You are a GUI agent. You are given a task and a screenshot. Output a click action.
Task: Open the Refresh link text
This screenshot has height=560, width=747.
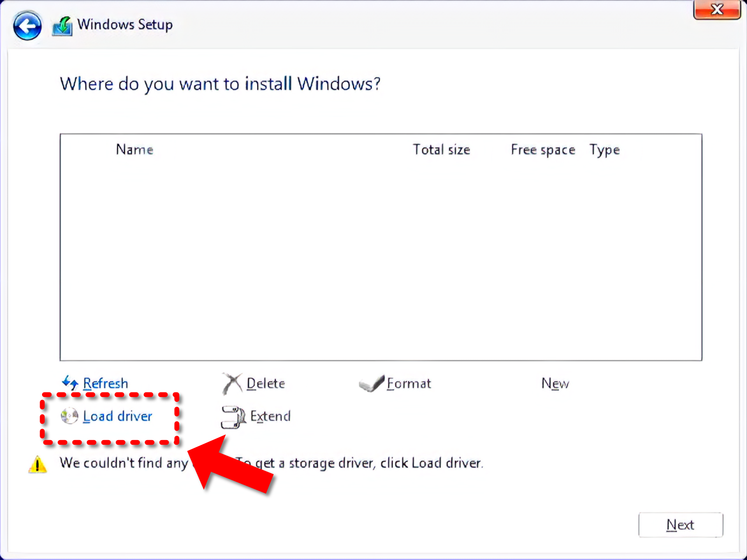pyautogui.click(x=106, y=384)
